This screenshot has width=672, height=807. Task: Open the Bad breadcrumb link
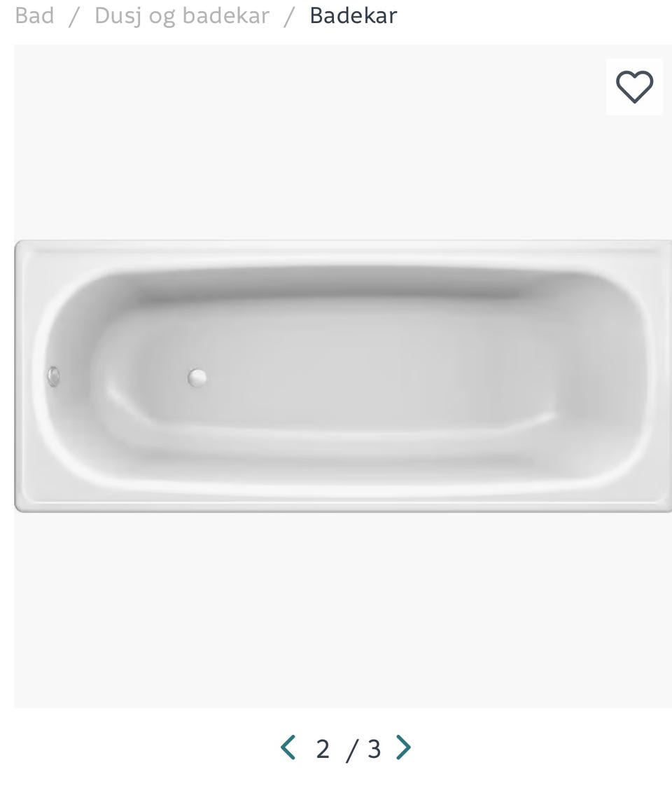pyautogui.click(x=34, y=15)
